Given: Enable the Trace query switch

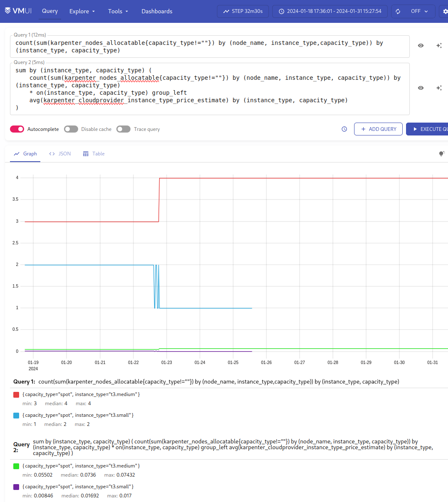Looking at the screenshot, I should 123,129.
